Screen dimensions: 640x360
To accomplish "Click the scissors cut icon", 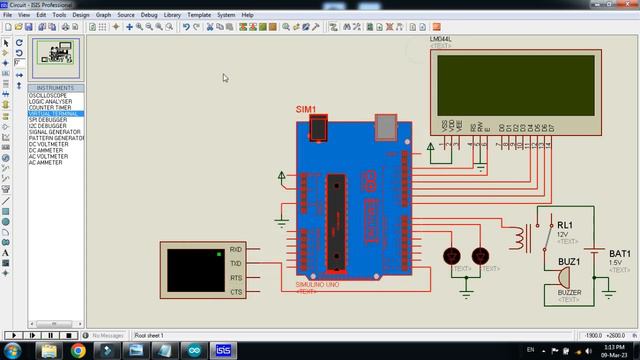I will 210,27.
